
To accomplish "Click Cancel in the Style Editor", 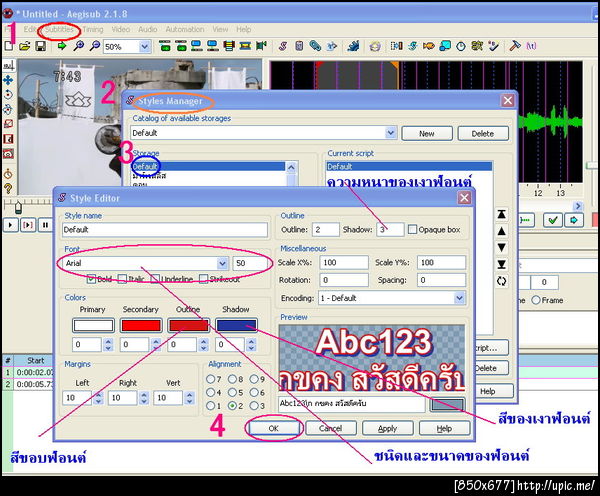I will (x=331, y=428).
